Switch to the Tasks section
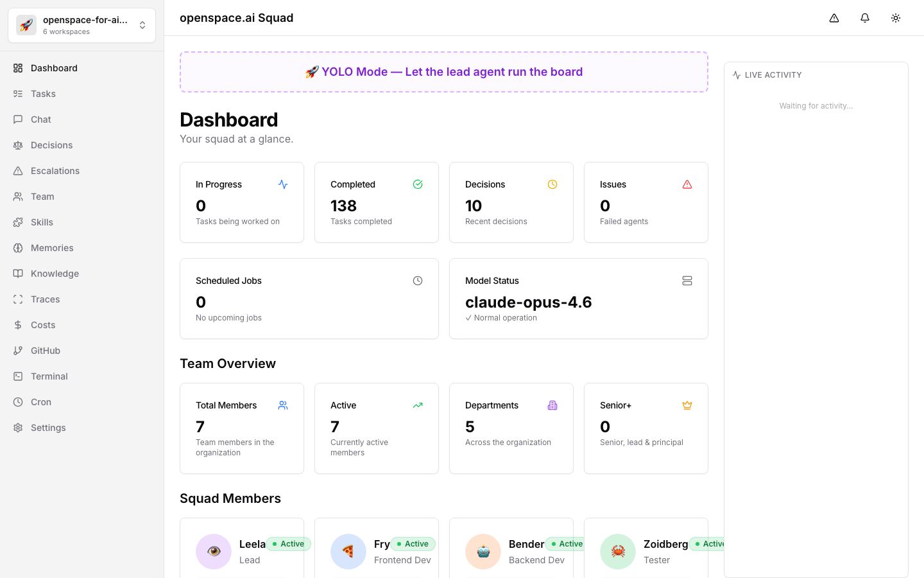This screenshot has height=578, width=924. [x=43, y=94]
